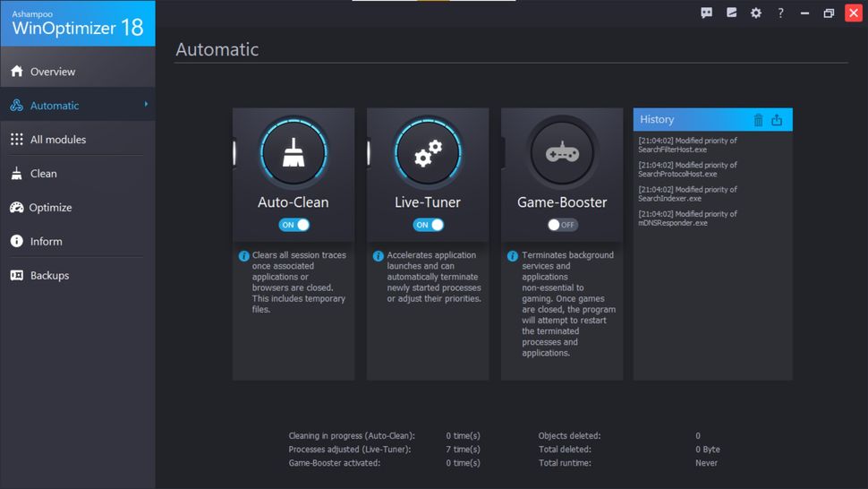
Task: Click the Live-Tuner title label
Action: [x=428, y=202]
